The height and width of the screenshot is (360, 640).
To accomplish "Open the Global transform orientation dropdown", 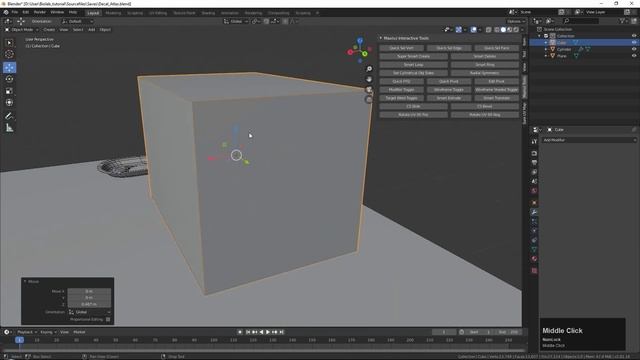I will point(236,21).
